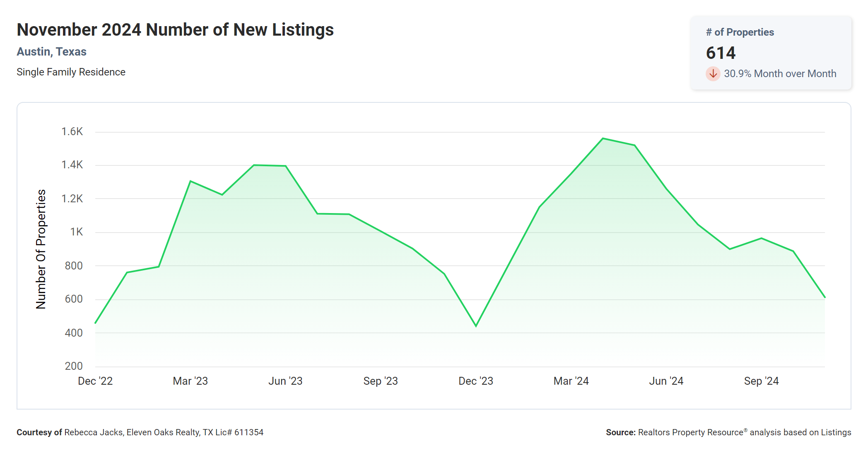This screenshot has height=456, width=868.
Task: Select the "Mar '24" x-axis label
Action: click(571, 381)
